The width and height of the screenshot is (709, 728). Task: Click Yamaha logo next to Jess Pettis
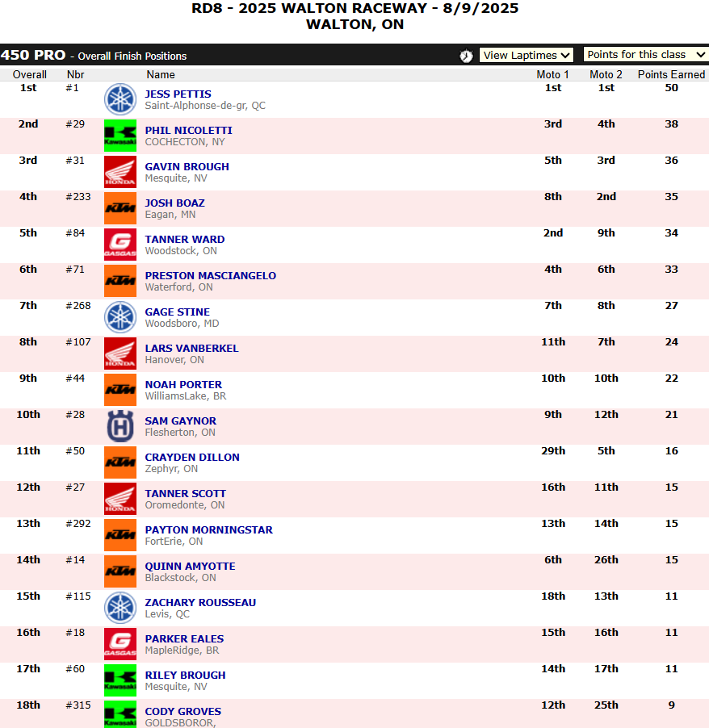click(120, 99)
